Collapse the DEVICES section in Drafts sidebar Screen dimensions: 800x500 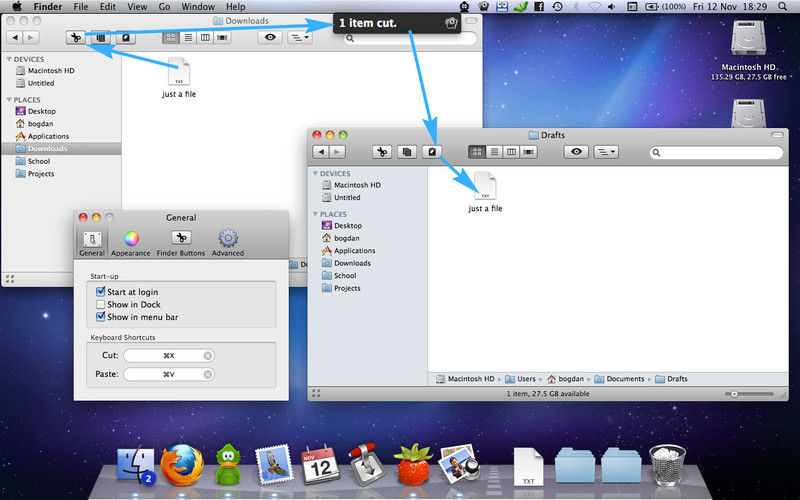pyautogui.click(x=317, y=174)
